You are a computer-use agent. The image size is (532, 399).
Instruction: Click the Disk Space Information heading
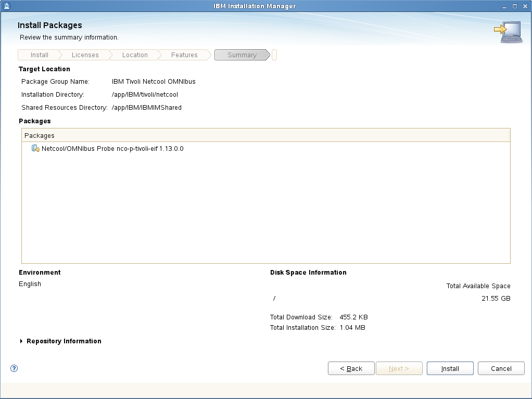(308, 273)
